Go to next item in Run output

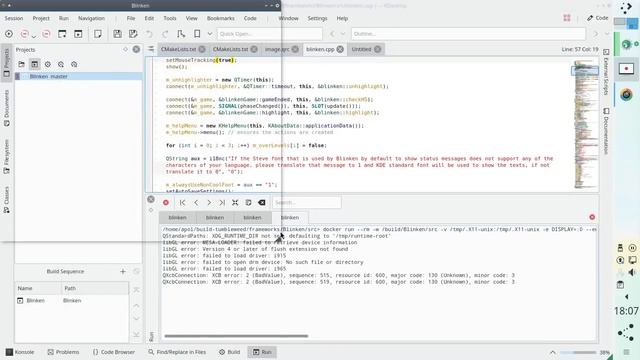209,202
